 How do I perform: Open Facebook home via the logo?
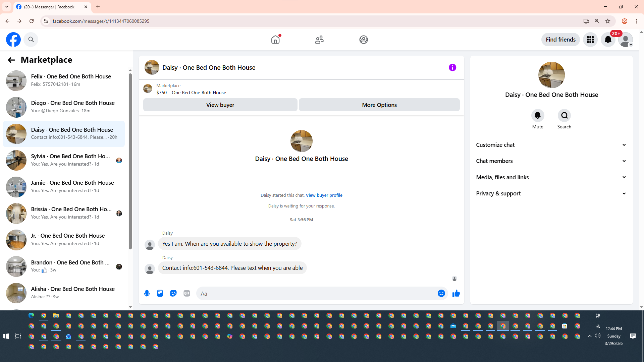tap(13, 40)
